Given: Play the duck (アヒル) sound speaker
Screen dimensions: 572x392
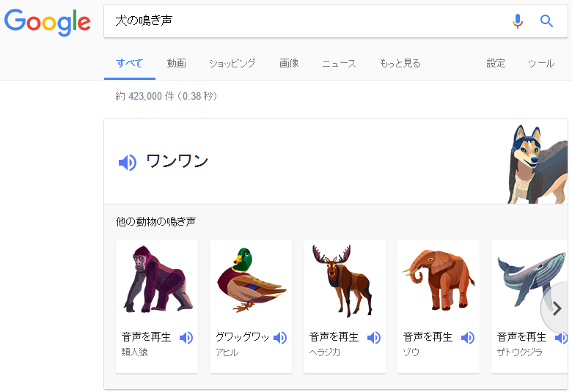Looking at the screenshot, I should 280,338.
